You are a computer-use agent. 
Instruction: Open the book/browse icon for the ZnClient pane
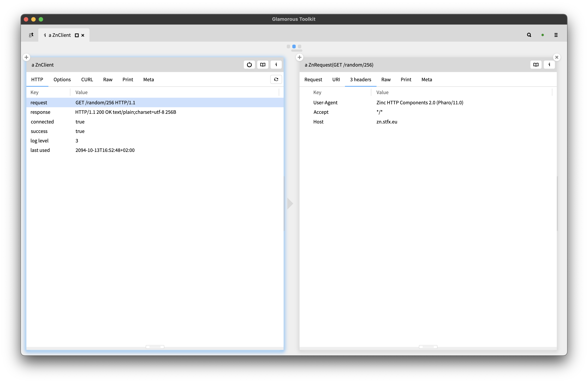pos(262,65)
